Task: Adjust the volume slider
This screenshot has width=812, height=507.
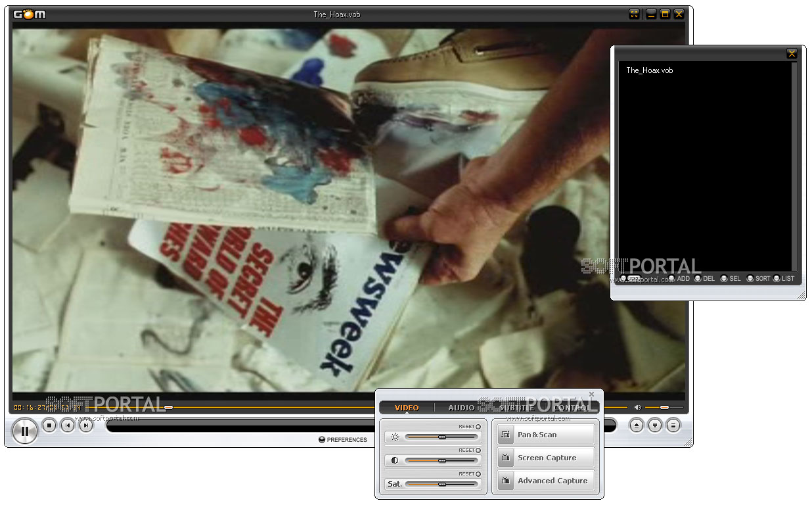Action: pyautogui.click(x=663, y=408)
